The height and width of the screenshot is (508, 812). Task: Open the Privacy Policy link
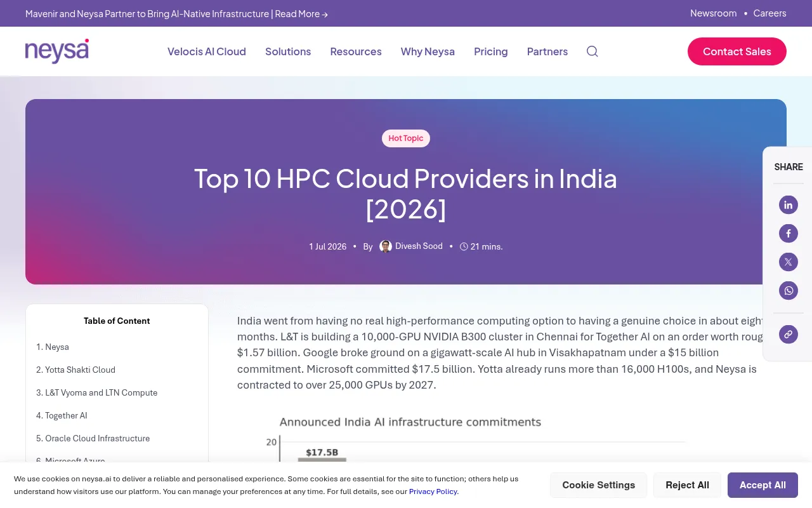[x=433, y=491]
